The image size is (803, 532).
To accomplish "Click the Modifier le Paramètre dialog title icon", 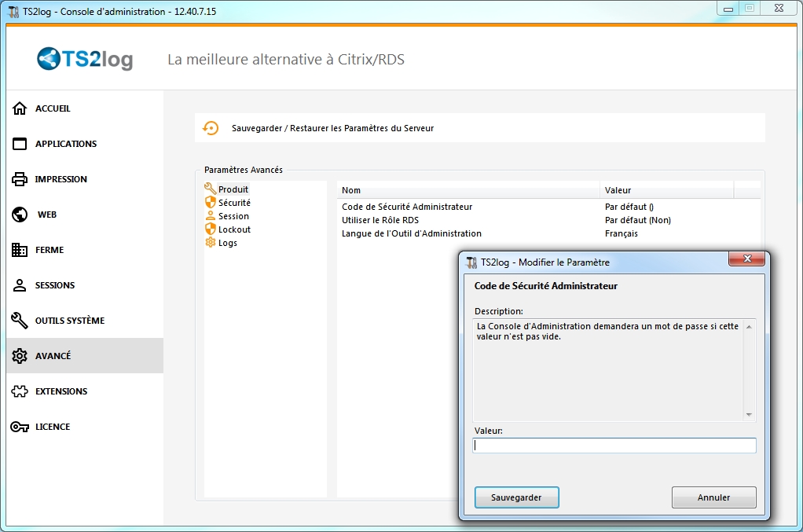I will 471,262.
